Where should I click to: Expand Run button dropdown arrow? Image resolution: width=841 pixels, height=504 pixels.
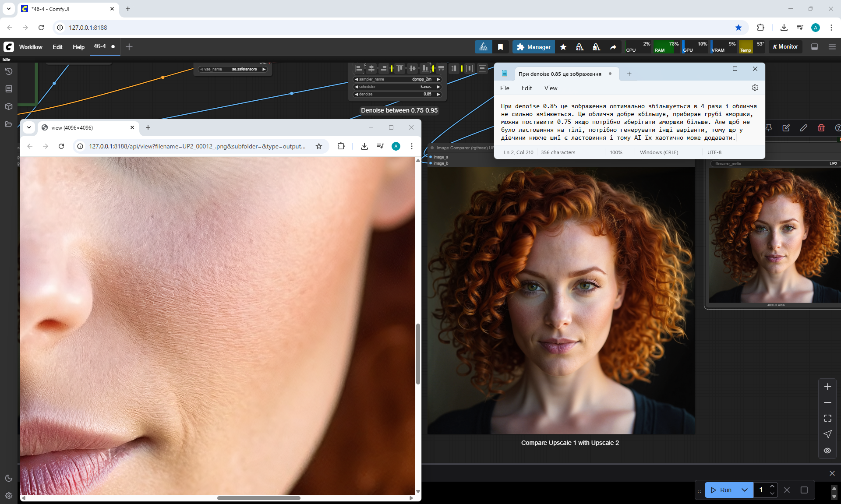[745, 490]
